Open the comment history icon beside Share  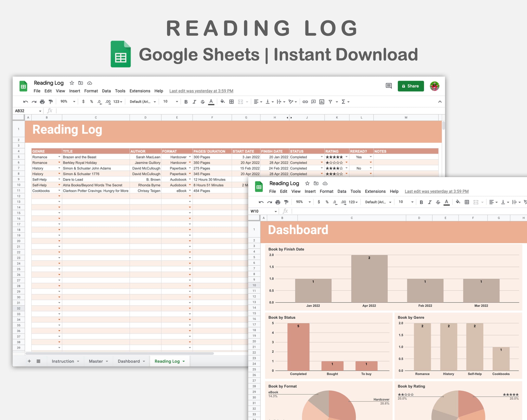pyautogui.click(x=389, y=86)
